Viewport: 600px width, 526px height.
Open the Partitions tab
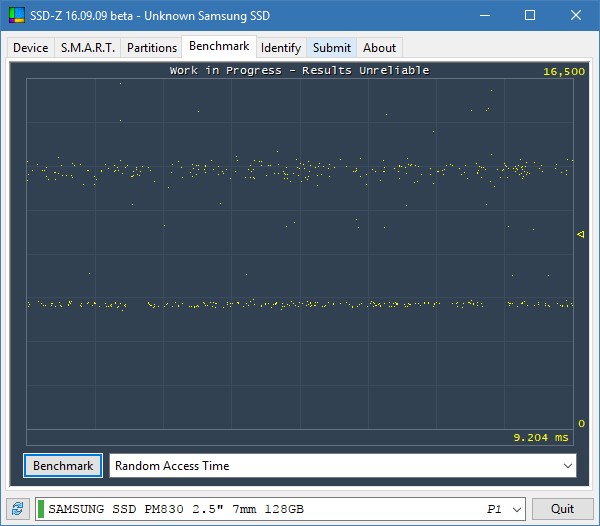[x=152, y=48]
